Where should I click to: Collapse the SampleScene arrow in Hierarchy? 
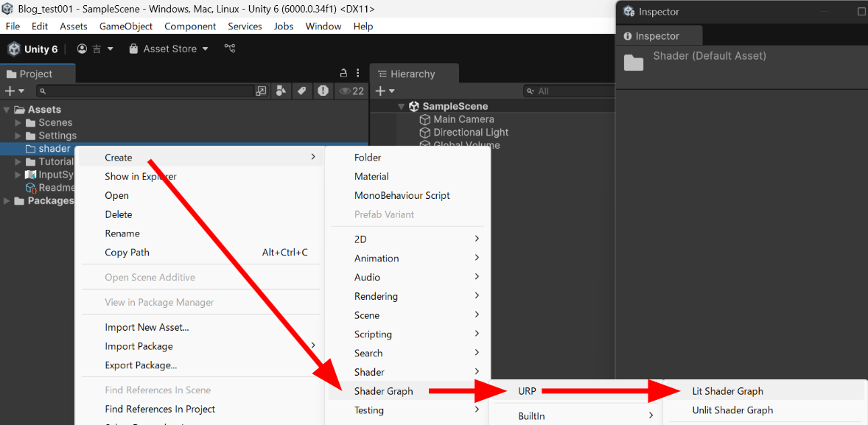402,106
